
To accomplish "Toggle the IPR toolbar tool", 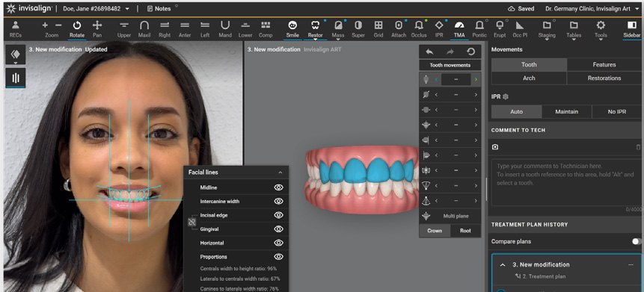I will [439, 29].
